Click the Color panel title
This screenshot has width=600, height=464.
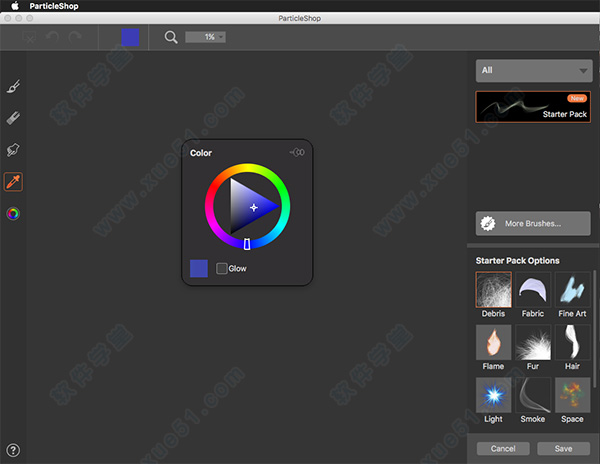[x=201, y=153]
